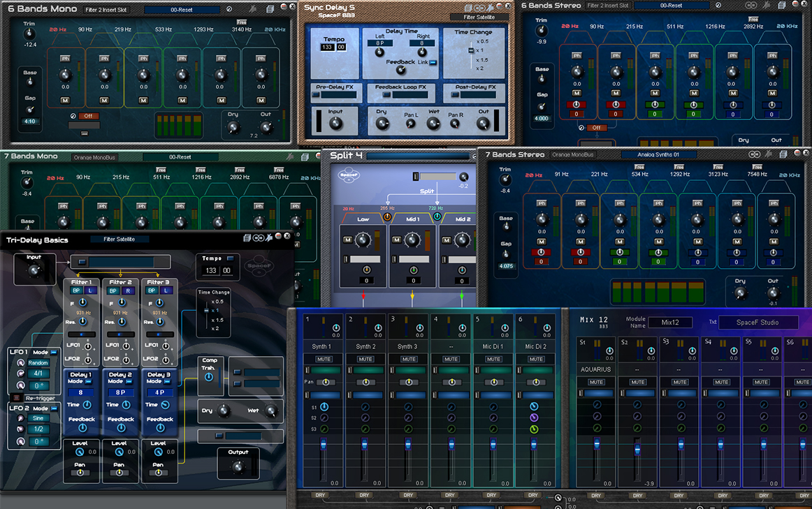
Task: Click the Tempo 133 field in Tri-Delay Basics
Action: pos(211,270)
